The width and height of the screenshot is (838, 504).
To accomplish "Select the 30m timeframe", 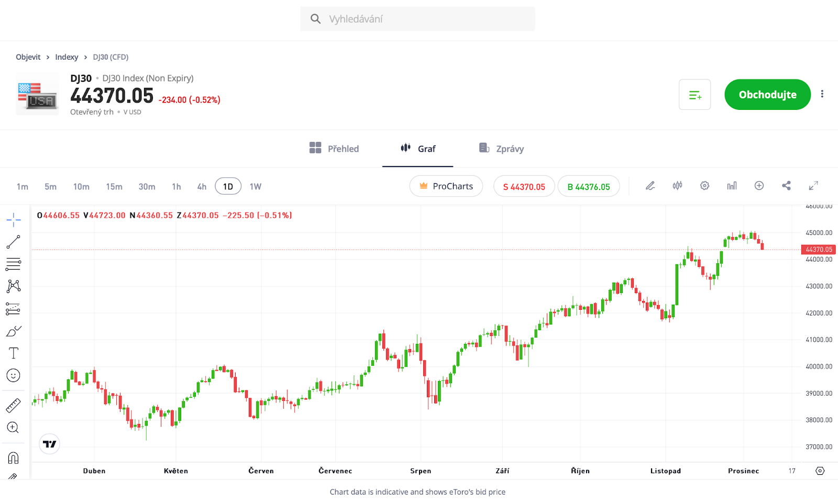I will [x=147, y=187].
